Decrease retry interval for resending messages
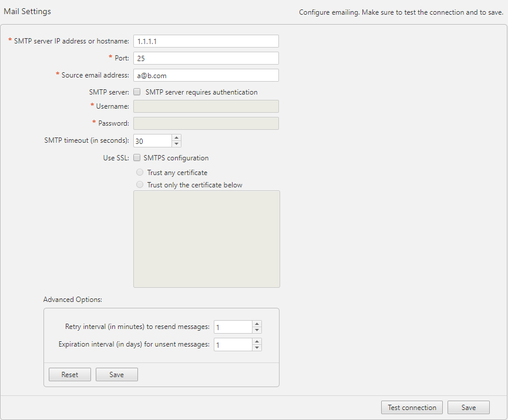The width and height of the screenshot is (508, 420). [257, 330]
